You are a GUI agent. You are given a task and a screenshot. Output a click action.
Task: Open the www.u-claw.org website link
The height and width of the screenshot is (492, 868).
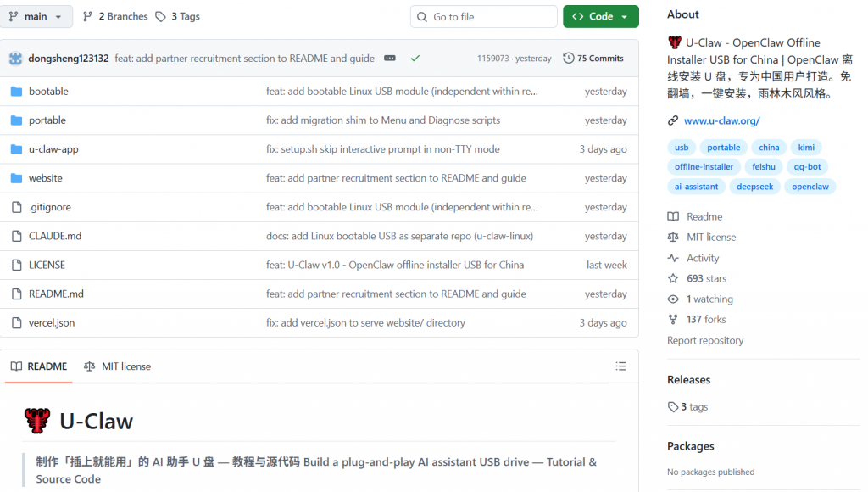(721, 121)
